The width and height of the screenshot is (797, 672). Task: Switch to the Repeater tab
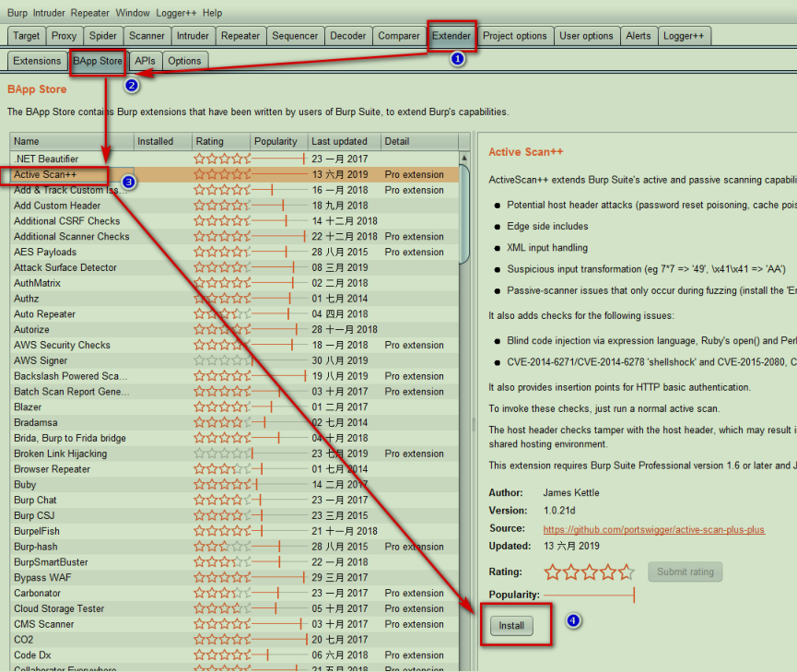click(x=240, y=36)
